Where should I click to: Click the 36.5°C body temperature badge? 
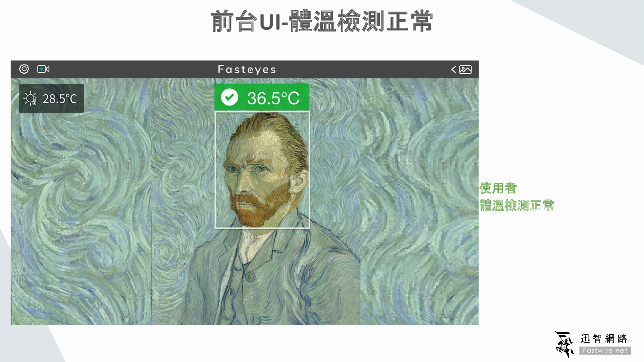262,97
